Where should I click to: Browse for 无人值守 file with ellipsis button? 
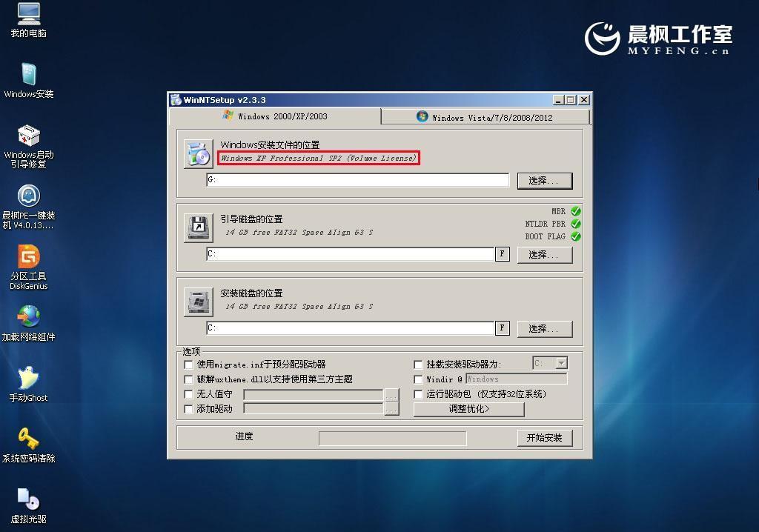tap(391, 394)
